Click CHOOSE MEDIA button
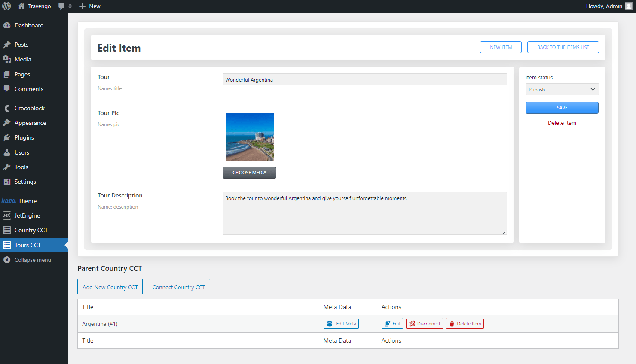 tap(249, 173)
